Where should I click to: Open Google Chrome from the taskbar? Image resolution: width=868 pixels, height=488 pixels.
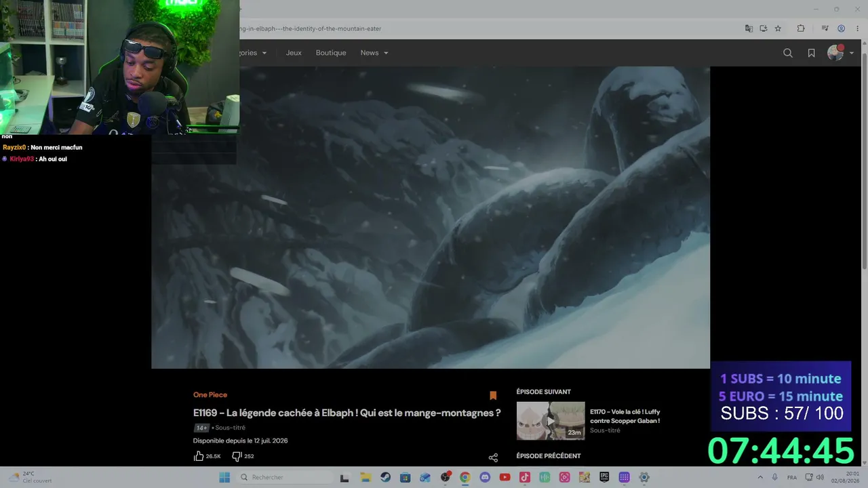[x=465, y=477]
